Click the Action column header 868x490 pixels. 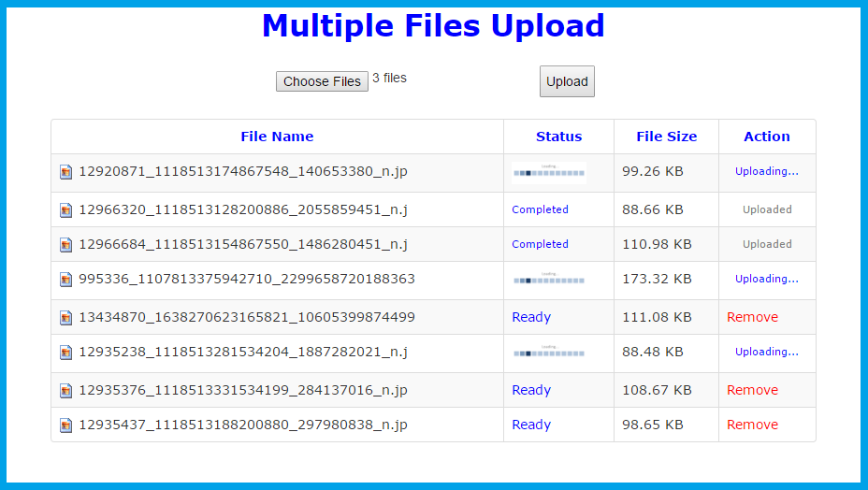(767, 137)
